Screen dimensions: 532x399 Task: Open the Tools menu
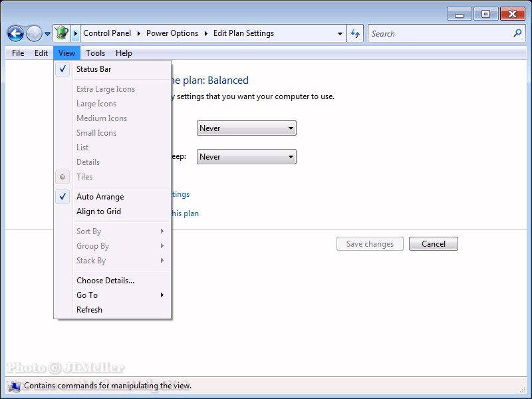[95, 53]
